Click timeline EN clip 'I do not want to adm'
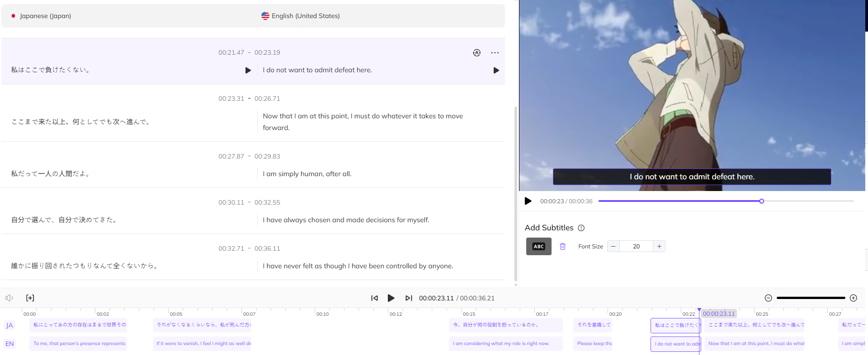The image size is (868, 355). click(675, 344)
